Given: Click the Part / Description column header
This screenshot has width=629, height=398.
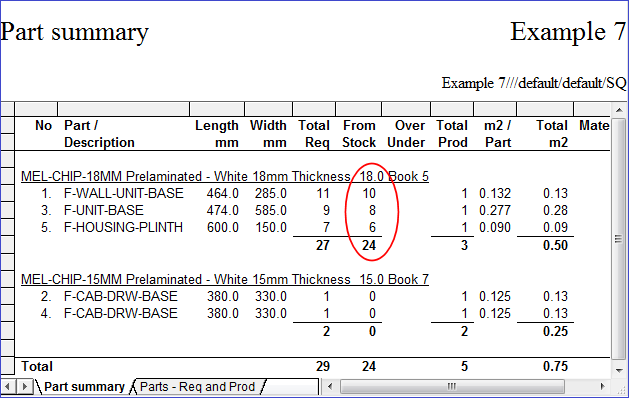Looking at the screenshot, I should [x=99, y=134].
